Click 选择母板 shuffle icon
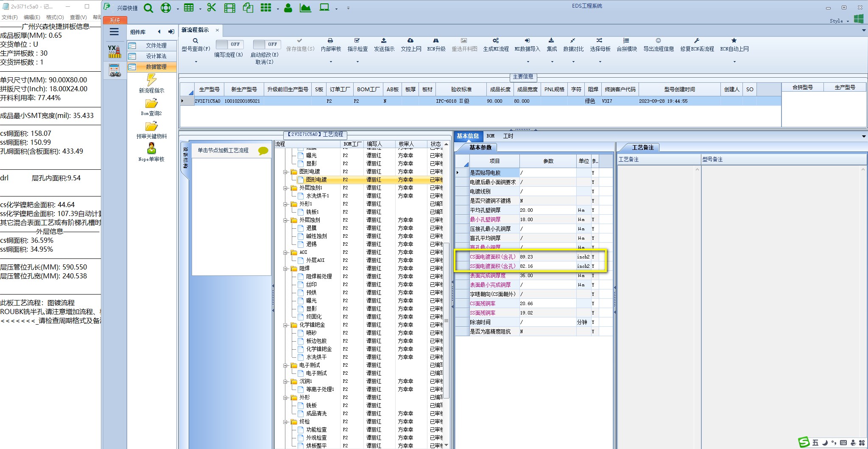The image size is (868, 449). [600, 40]
